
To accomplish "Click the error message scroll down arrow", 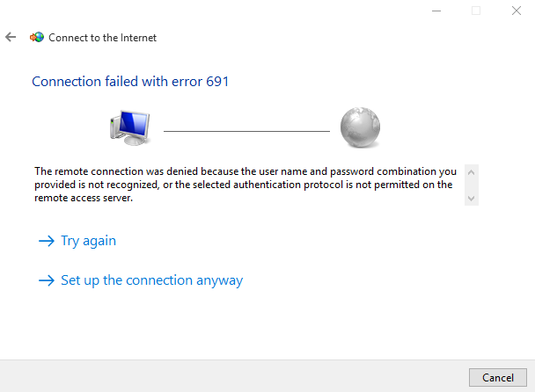I will pyautogui.click(x=471, y=199).
